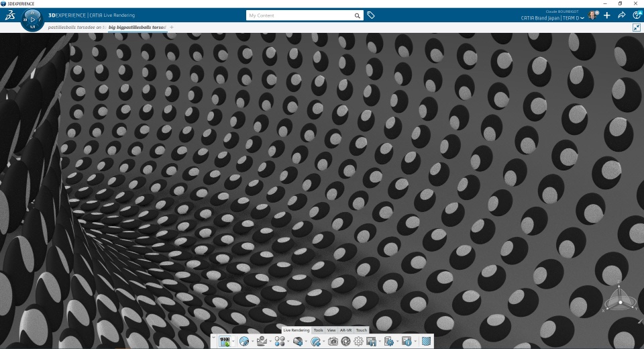Click the search magnifier icon
The width and height of the screenshot is (644, 349).
[x=358, y=15]
